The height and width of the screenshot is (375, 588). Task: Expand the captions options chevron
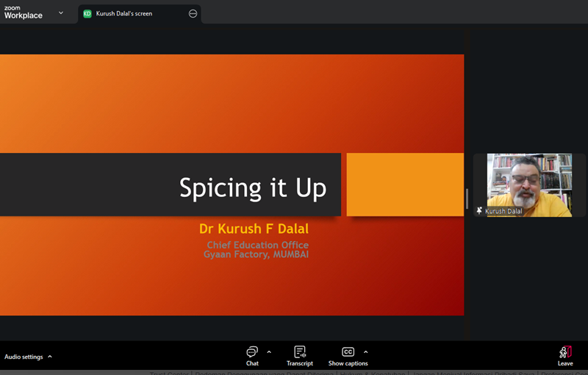(x=365, y=352)
